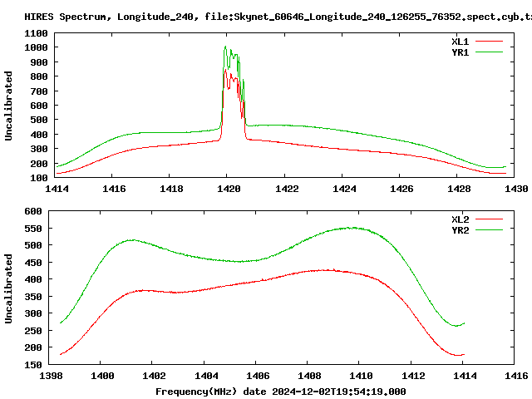Click the 1416 tick label on top plot

114,189
